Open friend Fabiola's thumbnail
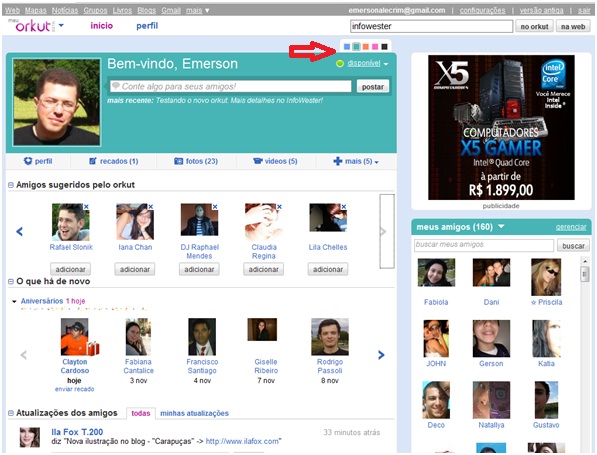Screen dimensions: 597x455 (436, 273)
